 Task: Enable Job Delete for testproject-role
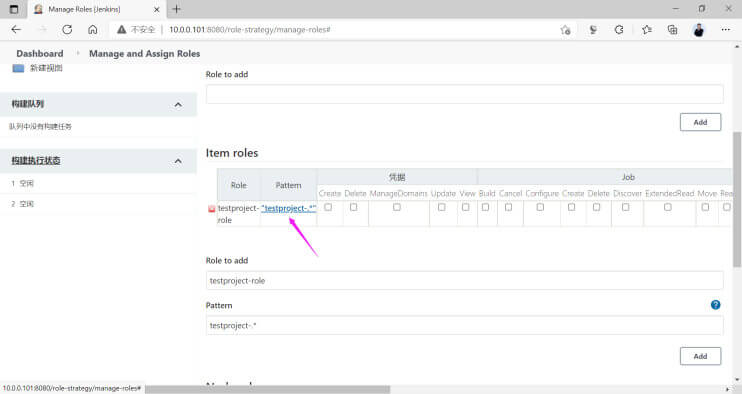pyautogui.click(x=596, y=207)
